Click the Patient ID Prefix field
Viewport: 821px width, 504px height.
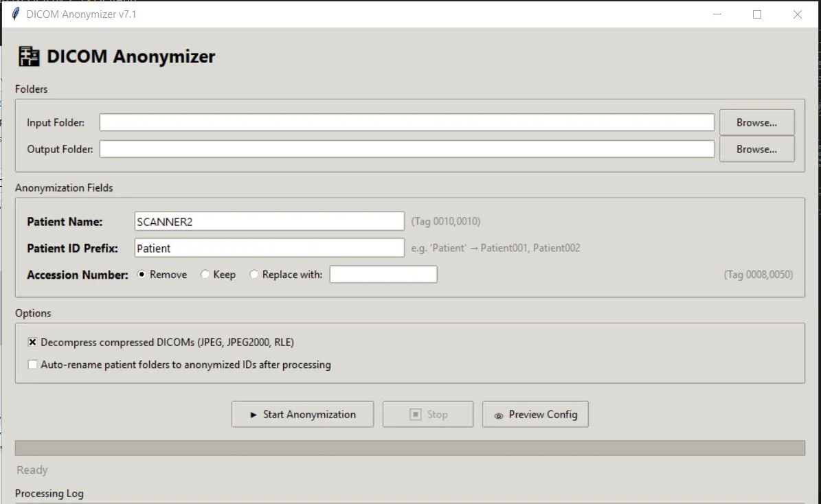(x=269, y=248)
